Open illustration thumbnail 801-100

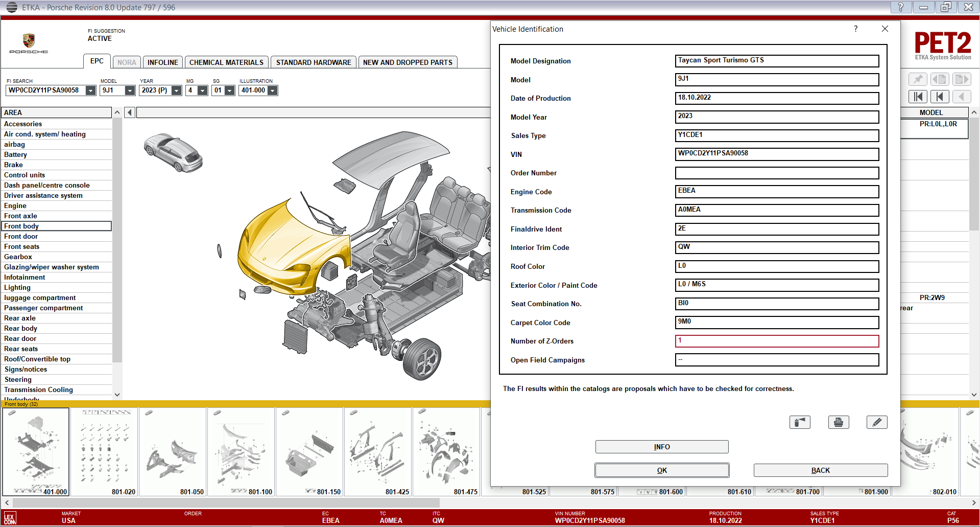tap(241, 452)
